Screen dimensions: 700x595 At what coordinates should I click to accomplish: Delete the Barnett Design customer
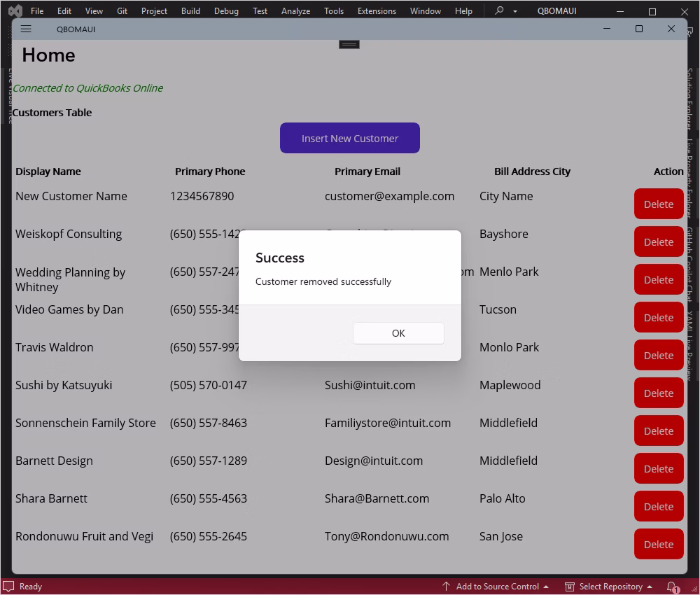point(659,469)
